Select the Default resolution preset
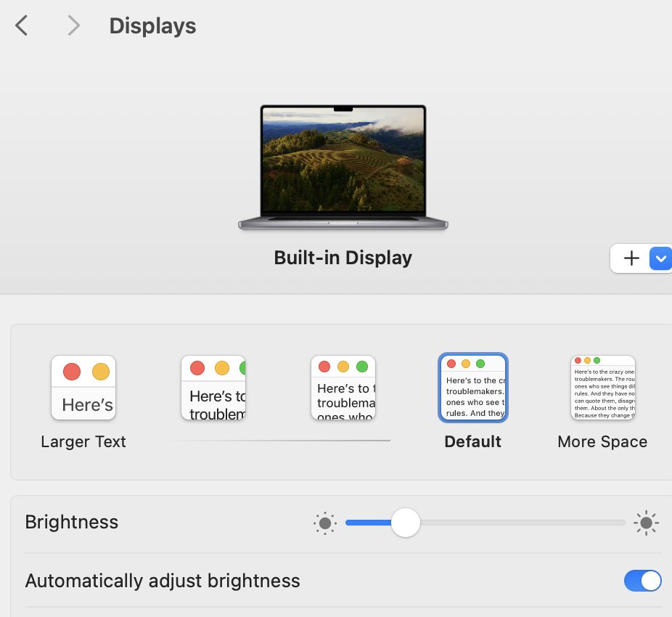The height and width of the screenshot is (617, 672). tap(472, 387)
